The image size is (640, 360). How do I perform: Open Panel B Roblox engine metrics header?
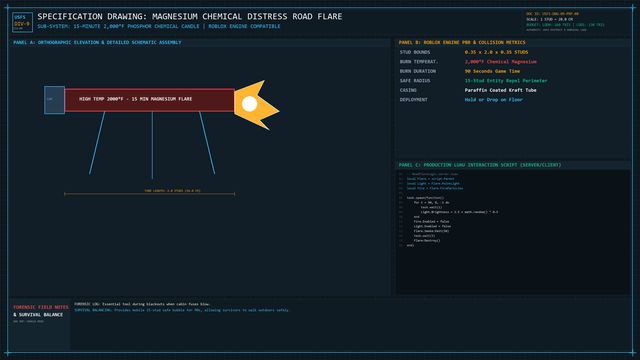[x=462, y=42]
